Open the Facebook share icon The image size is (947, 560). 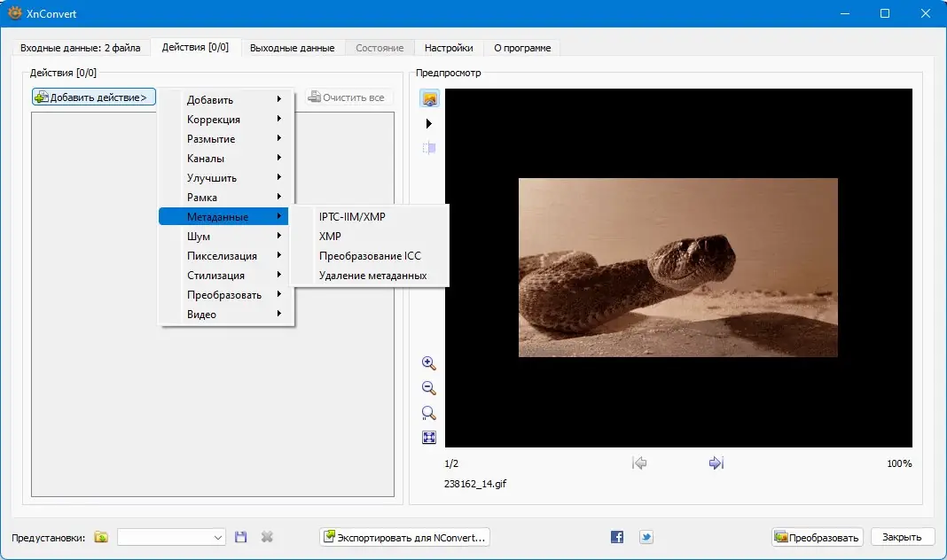(x=617, y=537)
